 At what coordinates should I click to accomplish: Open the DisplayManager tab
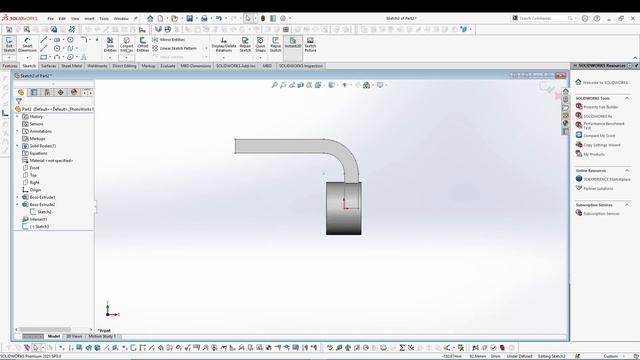click(74, 93)
